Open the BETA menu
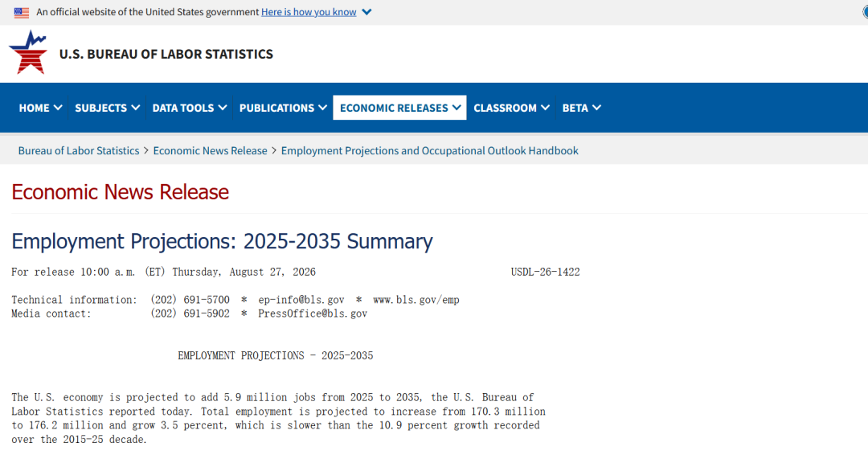868x455 pixels. [x=581, y=108]
